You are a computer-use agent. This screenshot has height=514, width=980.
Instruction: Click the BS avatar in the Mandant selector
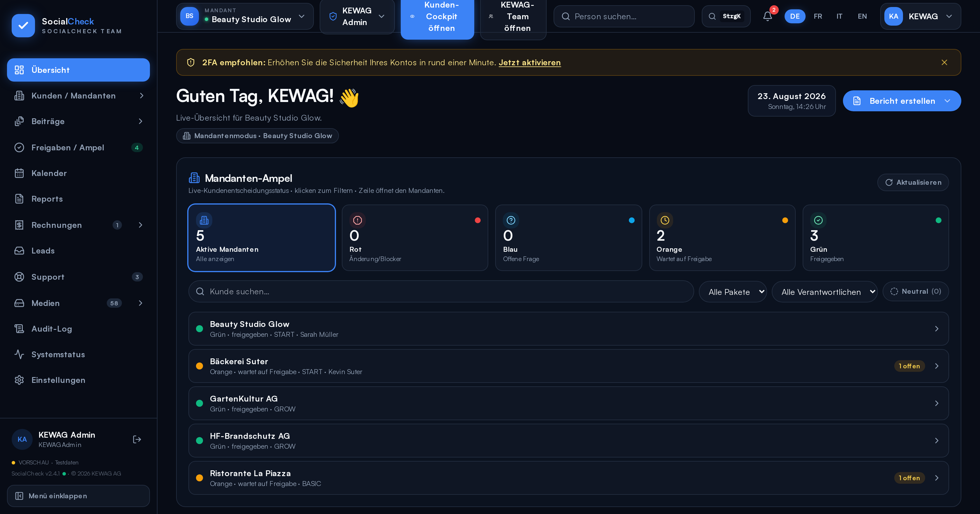coord(190,16)
